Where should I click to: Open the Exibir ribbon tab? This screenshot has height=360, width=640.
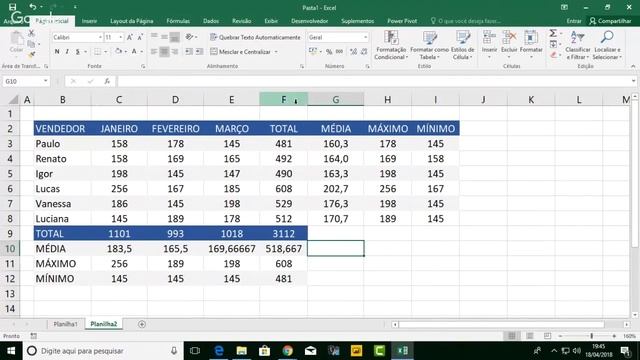pyautogui.click(x=271, y=21)
